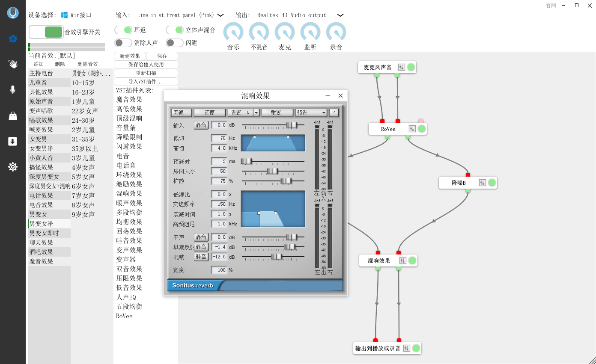The width and height of the screenshot is (596, 364).
Task: Toggle green enable dot on 降噪B node
Action: coord(492,183)
